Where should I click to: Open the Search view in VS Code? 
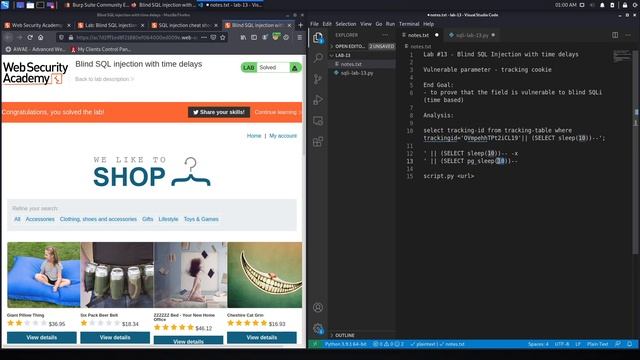(x=318, y=58)
